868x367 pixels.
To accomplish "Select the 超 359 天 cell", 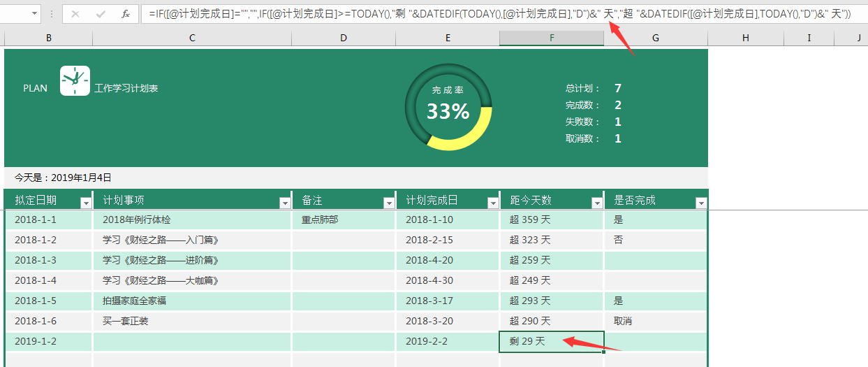I will 552,220.
